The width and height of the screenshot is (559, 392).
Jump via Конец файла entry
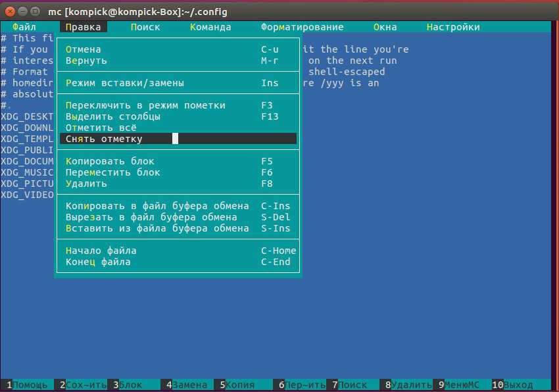[x=98, y=262]
